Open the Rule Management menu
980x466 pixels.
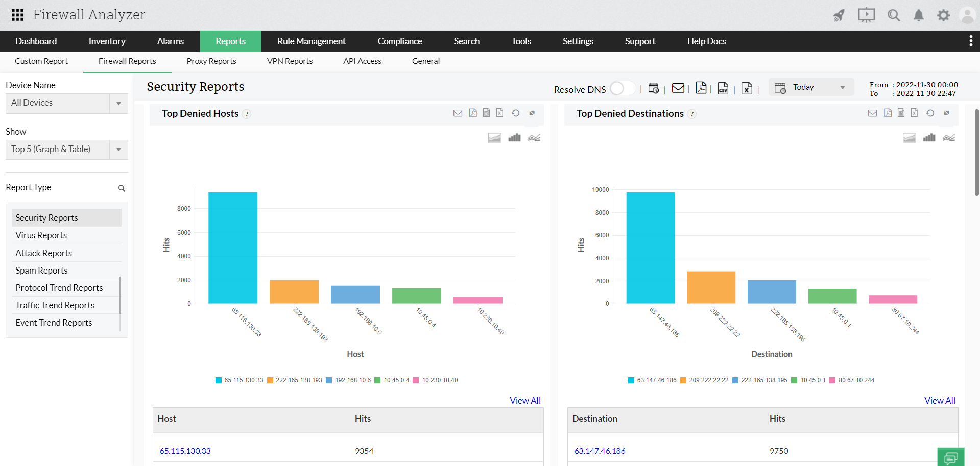[x=312, y=41]
